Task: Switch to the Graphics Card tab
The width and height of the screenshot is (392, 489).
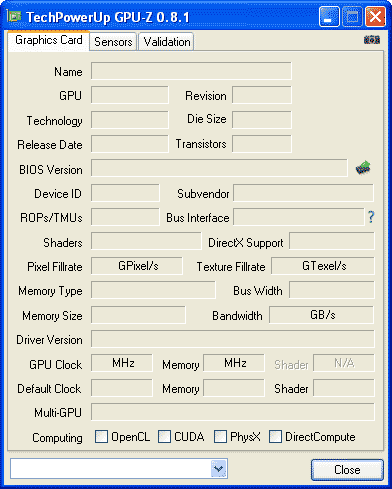Action: [49, 40]
